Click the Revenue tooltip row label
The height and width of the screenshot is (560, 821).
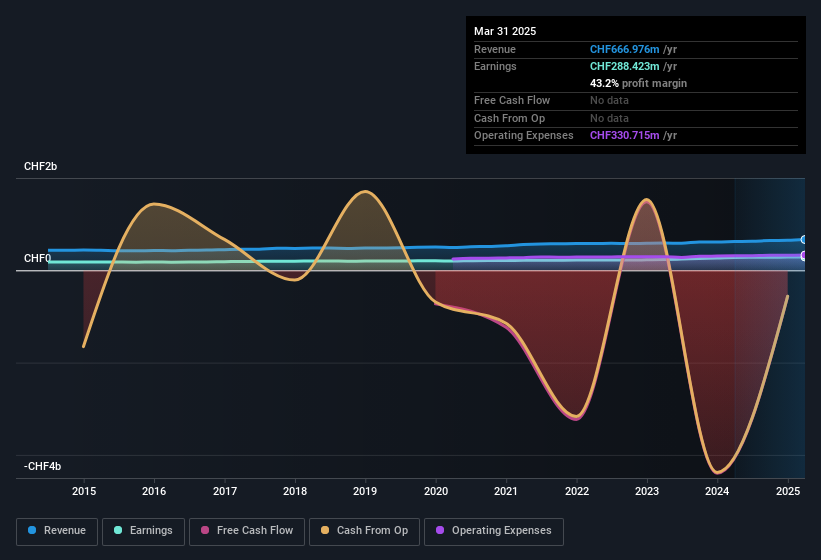coord(495,49)
